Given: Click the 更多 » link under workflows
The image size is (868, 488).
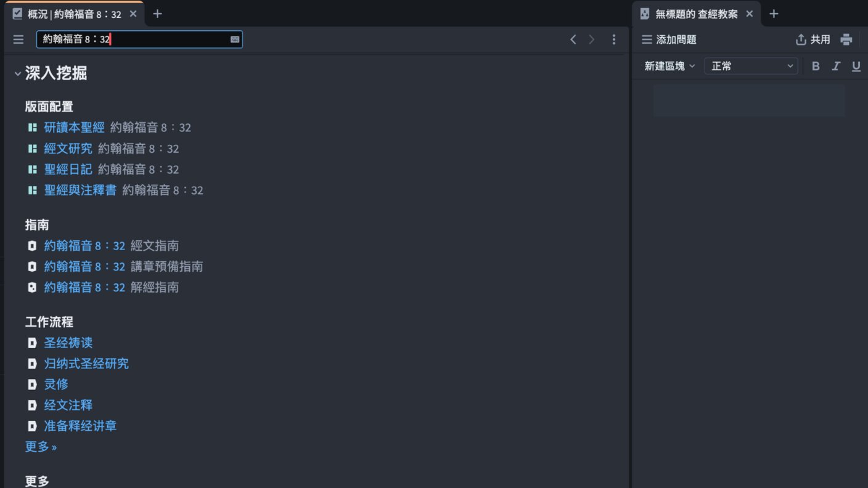Looking at the screenshot, I should [x=41, y=447].
